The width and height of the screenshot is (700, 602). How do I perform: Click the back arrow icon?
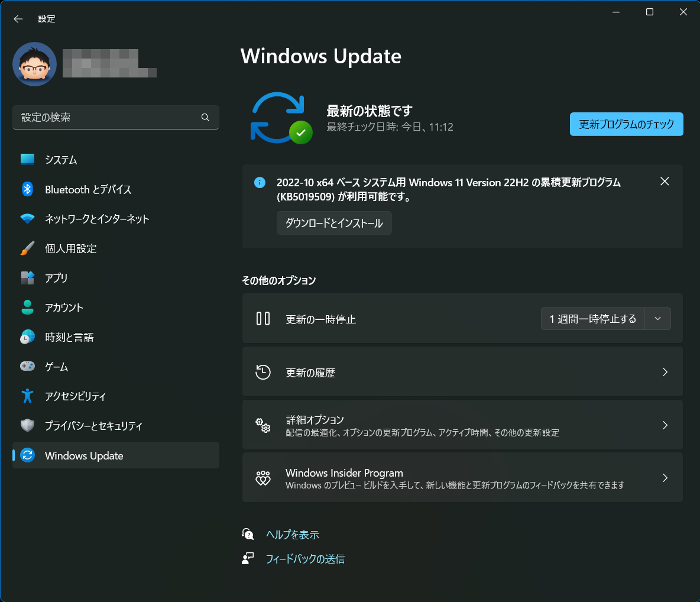click(x=18, y=19)
